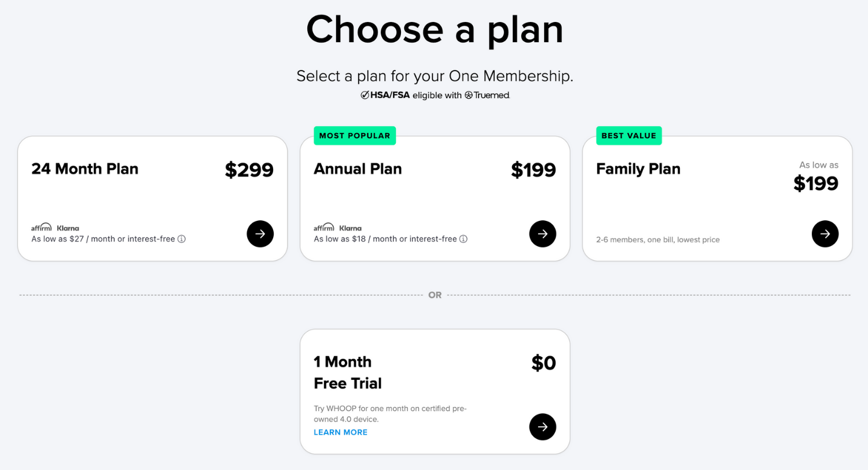Choose the Family Plan title

[638, 169]
